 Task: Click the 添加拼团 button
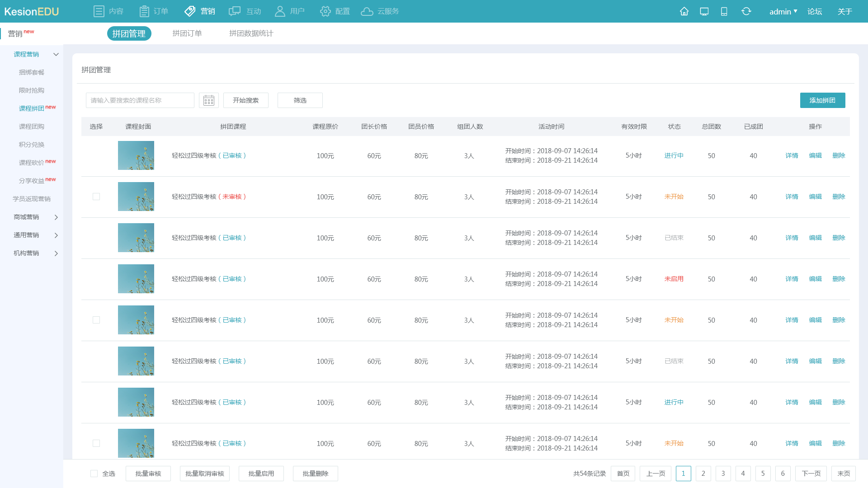(x=822, y=100)
